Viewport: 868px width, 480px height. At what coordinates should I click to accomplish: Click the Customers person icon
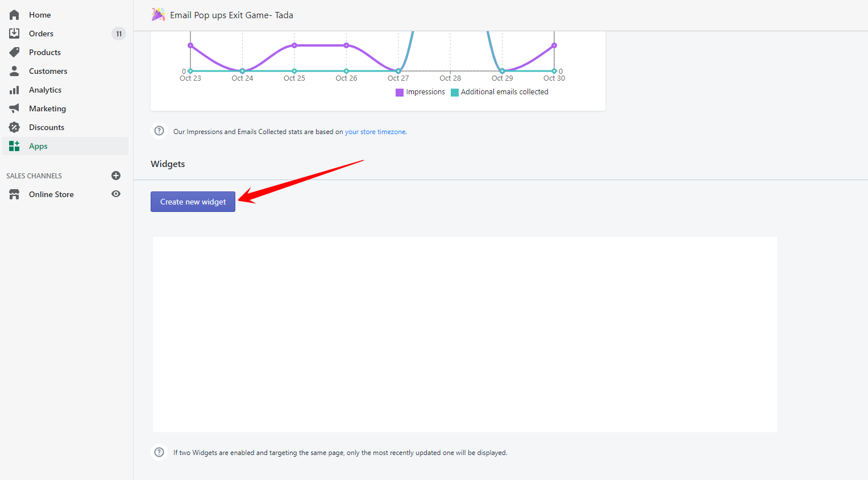click(x=14, y=71)
